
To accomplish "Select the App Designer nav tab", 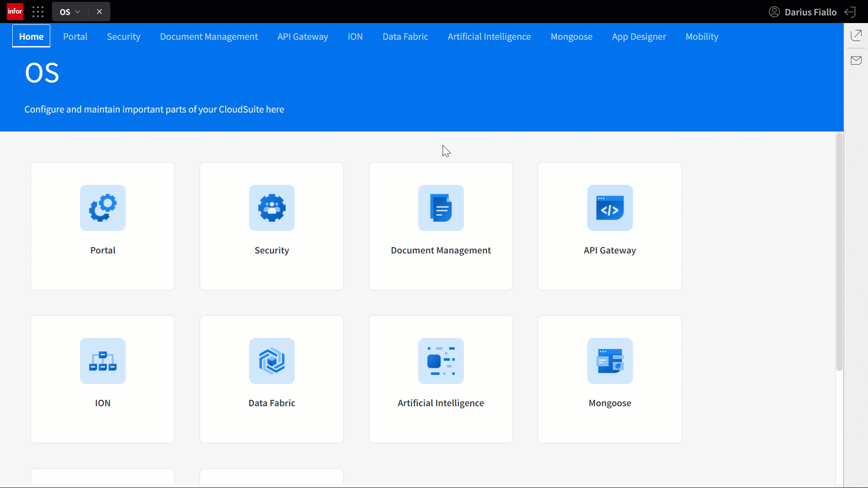I will (x=639, y=37).
